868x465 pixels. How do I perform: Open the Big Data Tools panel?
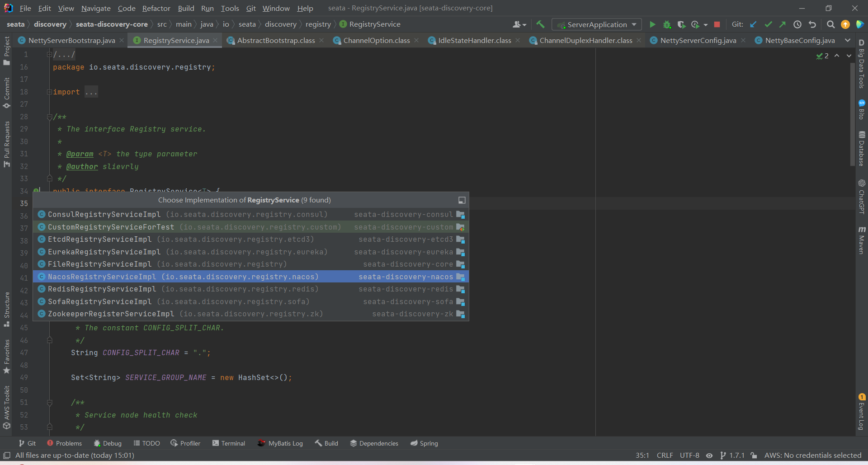(862, 64)
